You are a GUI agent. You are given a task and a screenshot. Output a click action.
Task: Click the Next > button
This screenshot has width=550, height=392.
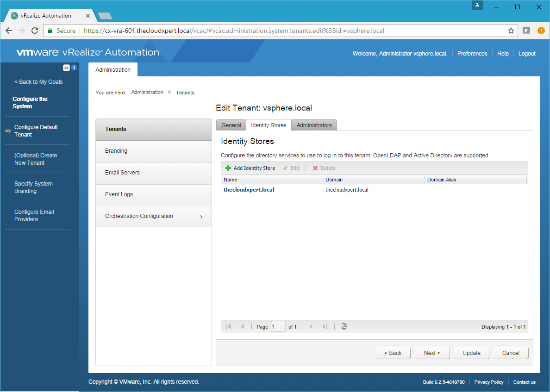click(x=432, y=353)
